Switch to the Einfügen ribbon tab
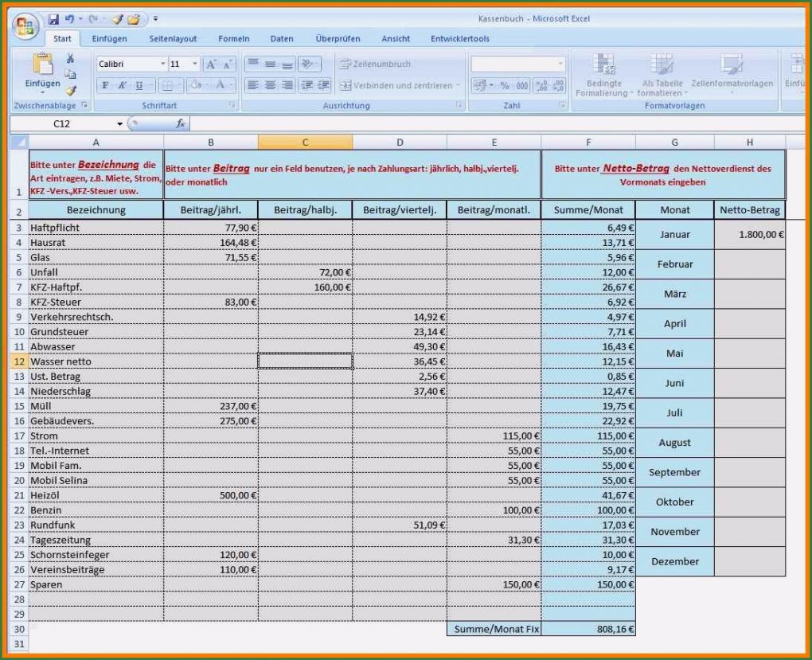This screenshot has height=660, width=812. click(x=109, y=38)
